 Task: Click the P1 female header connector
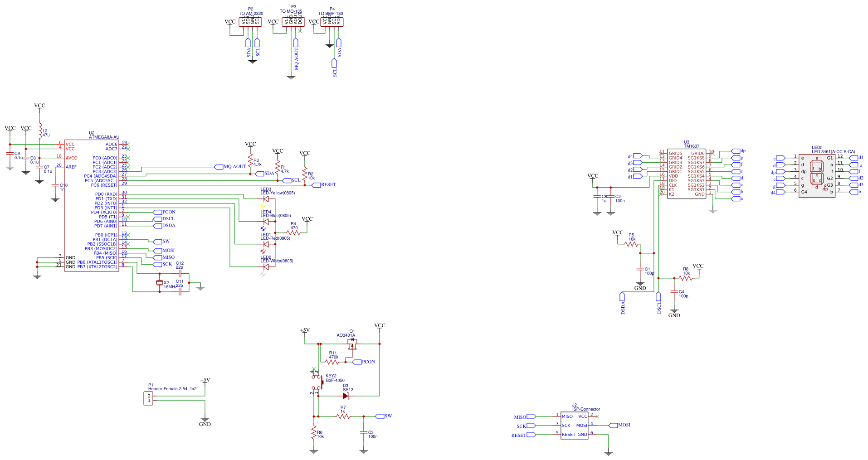pyautogui.click(x=148, y=398)
